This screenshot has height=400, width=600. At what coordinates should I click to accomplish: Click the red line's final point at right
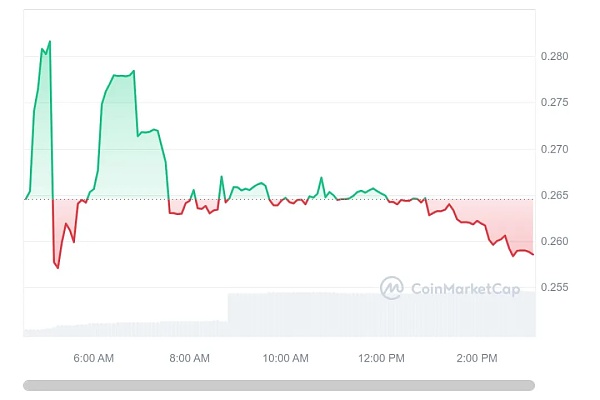click(533, 254)
